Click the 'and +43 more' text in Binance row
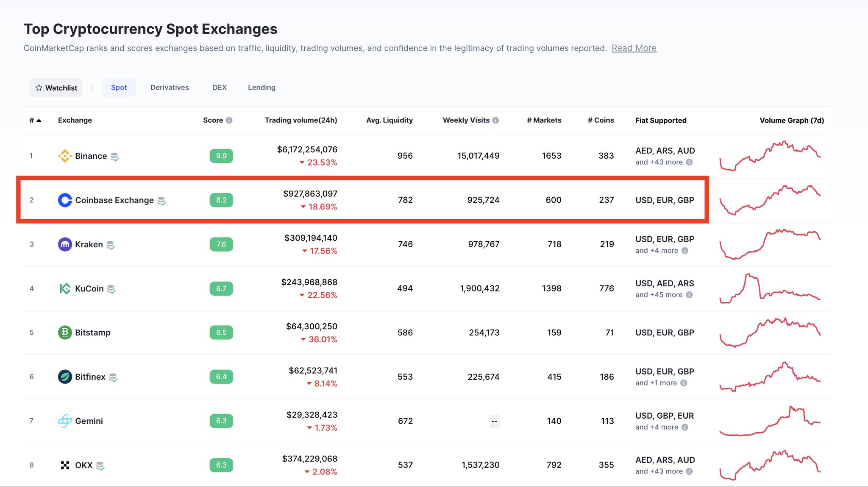 click(x=659, y=162)
